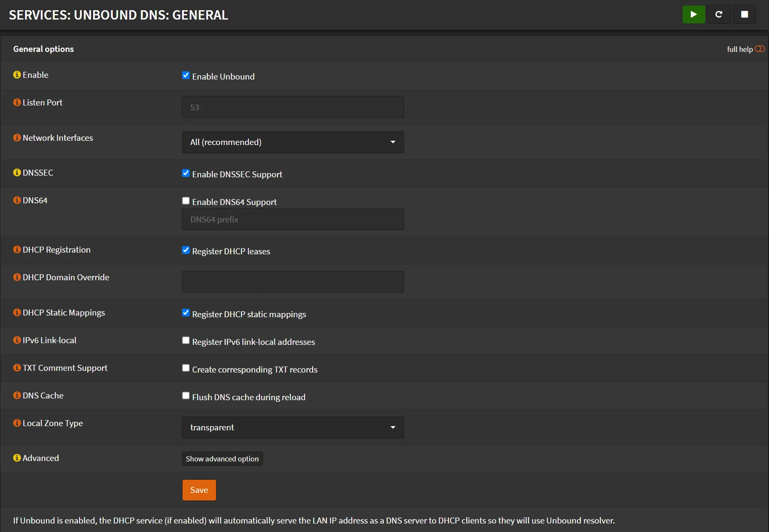Expand Local Zone Type transparent dropdown
This screenshot has width=769, height=532.
pos(293,427)
